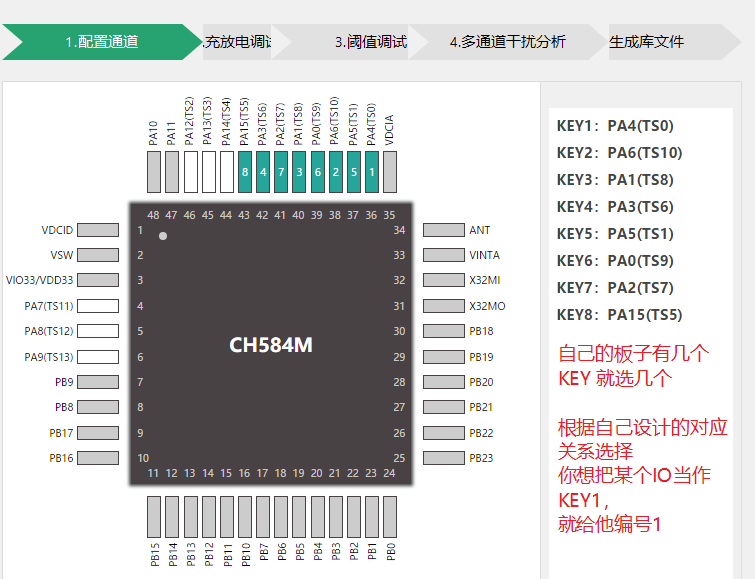The width and height of the screenshot is (755, 579).
Task: Select the empty PA12(TS2) pin box
Action: click(191, 172)
